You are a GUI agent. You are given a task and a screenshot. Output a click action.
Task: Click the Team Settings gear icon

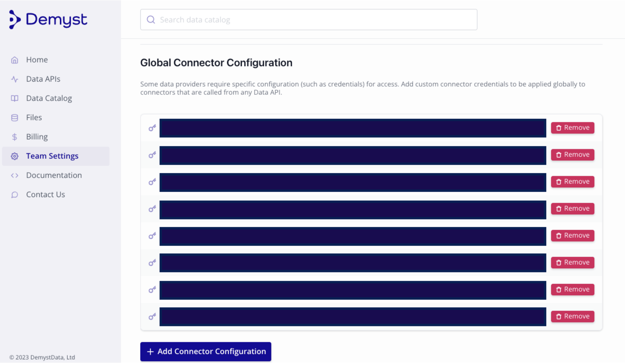14,156
